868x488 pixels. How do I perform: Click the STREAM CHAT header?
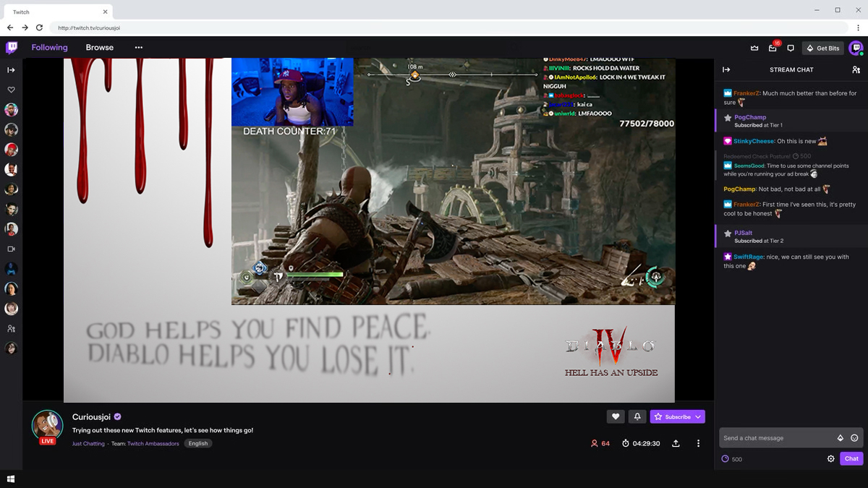tap(791, 70)
